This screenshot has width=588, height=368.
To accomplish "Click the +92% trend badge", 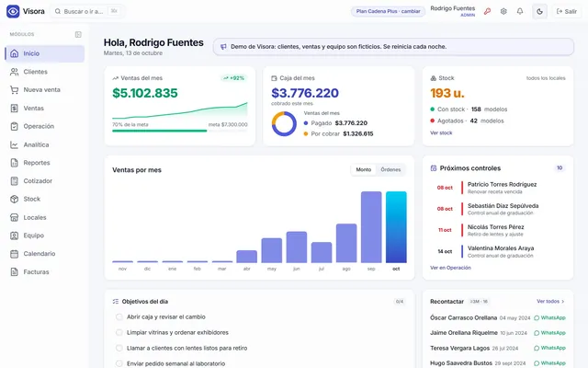I will coord(233,78).
